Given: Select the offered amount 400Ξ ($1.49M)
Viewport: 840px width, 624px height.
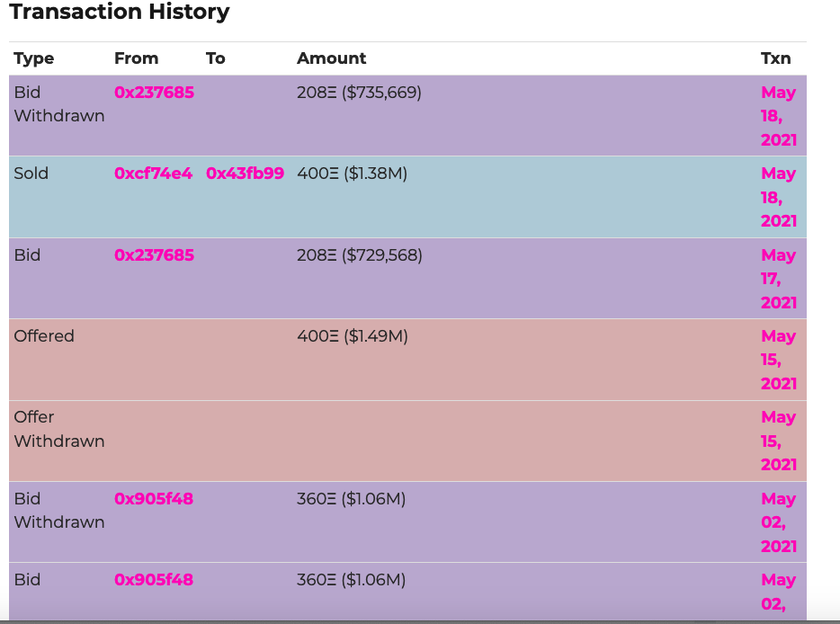Looking at the screenshot, I should 353,336.
